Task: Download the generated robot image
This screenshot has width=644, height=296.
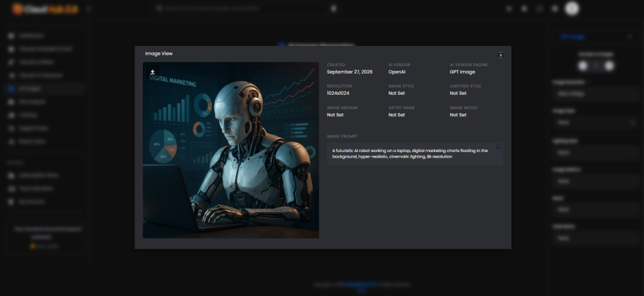Action: pos(152,72)
